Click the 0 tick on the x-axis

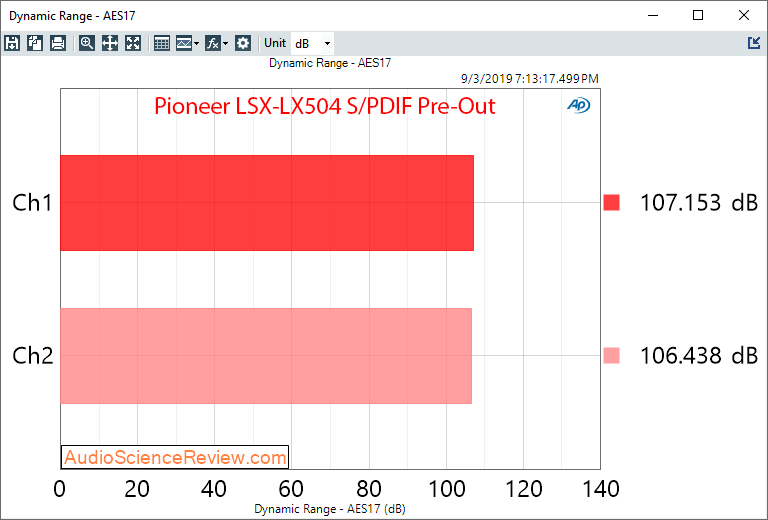(x=60, y=489)
